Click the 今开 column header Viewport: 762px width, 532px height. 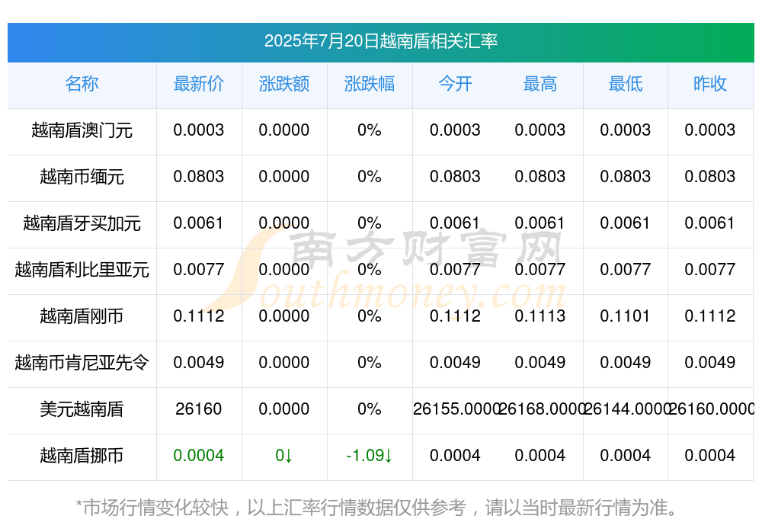click(x=455, y=84)
